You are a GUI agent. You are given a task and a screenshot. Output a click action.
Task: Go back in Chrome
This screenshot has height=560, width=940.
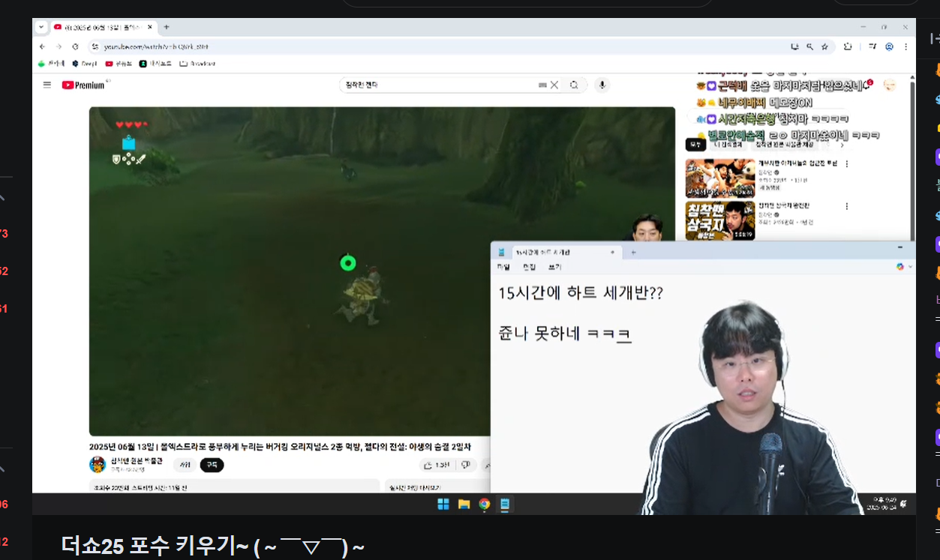click(43, 46)
